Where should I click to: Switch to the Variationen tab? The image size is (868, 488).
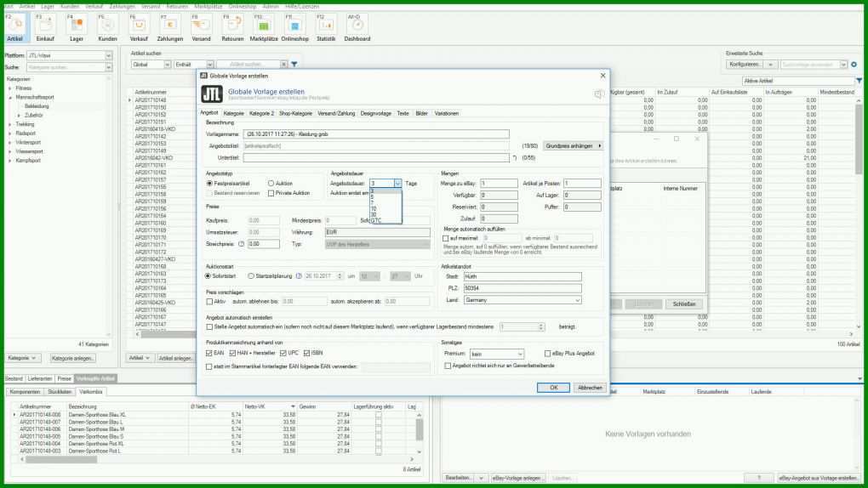(x=446, y=113)
